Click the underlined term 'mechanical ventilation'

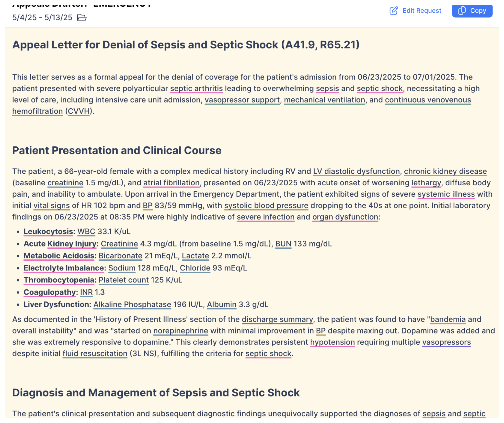324,100
